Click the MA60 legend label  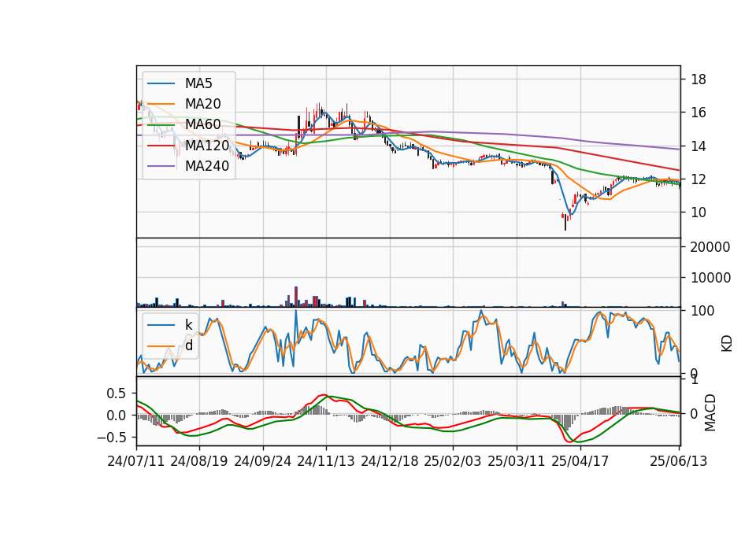(x=202, y=124)
